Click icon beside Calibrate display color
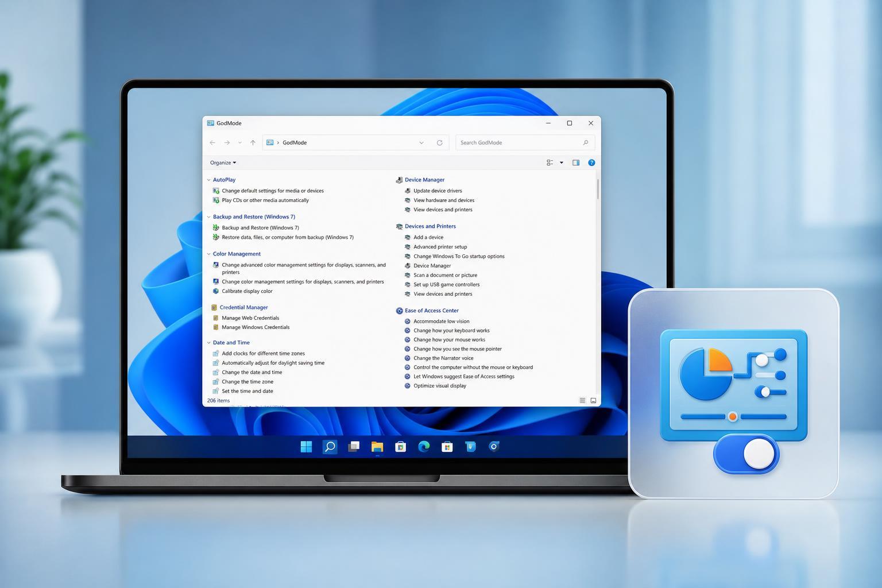 (x=216, y=291)
